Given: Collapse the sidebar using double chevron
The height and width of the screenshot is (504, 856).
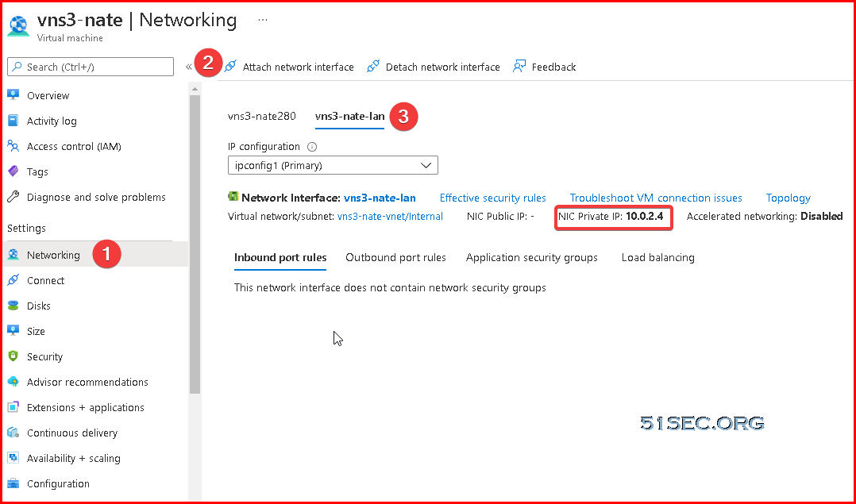Looking at the screenshot, I should (x=188, y=67).
